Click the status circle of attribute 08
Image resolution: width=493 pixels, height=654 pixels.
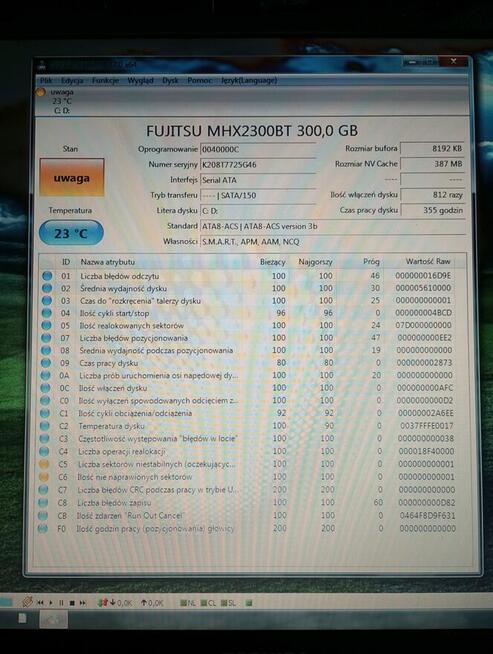click(x=46, y=350)
